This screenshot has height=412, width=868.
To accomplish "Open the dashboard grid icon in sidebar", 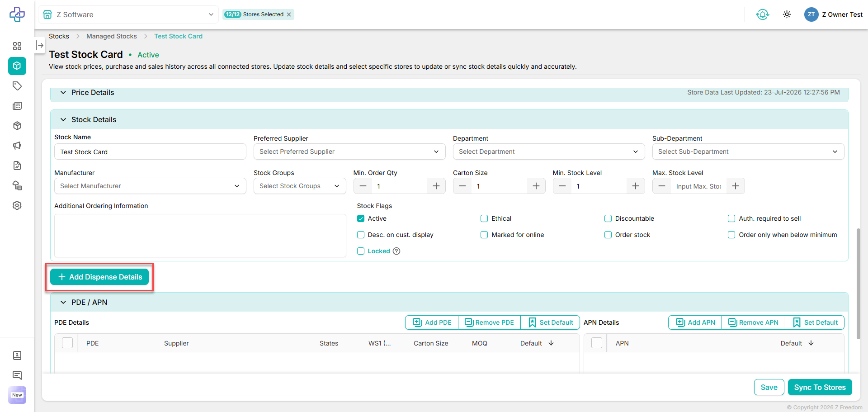I will [17, 46].
